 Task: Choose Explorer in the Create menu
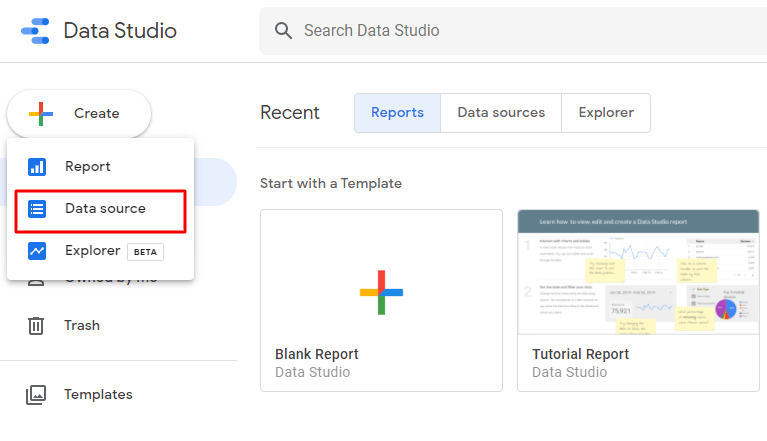point(100,251)
